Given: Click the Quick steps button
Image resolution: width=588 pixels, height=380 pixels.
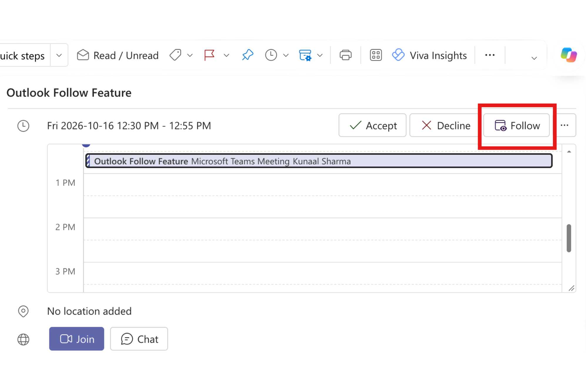Looking at the screenshot, I should pyautogui.click(x=25, y=55).
